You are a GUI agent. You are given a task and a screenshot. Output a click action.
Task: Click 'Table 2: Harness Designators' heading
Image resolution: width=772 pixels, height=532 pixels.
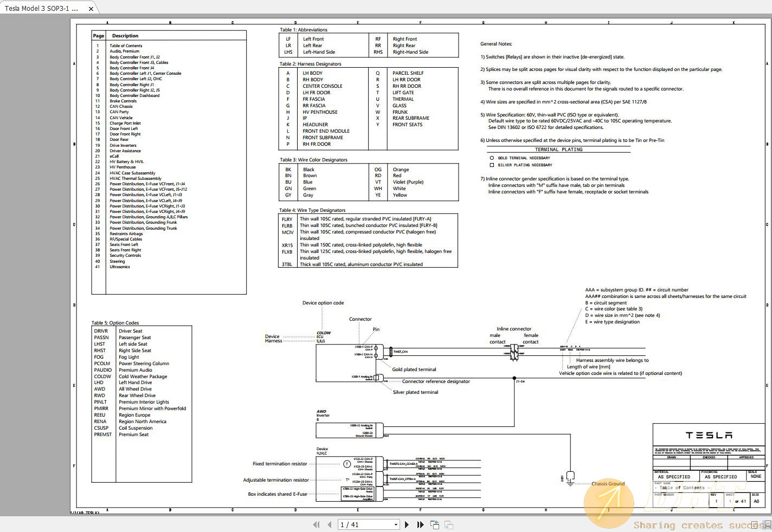(x=311, y=64)
